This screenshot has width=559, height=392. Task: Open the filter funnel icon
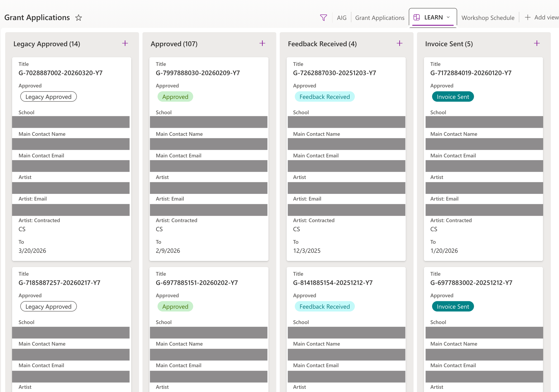click(x=323, y=17)
